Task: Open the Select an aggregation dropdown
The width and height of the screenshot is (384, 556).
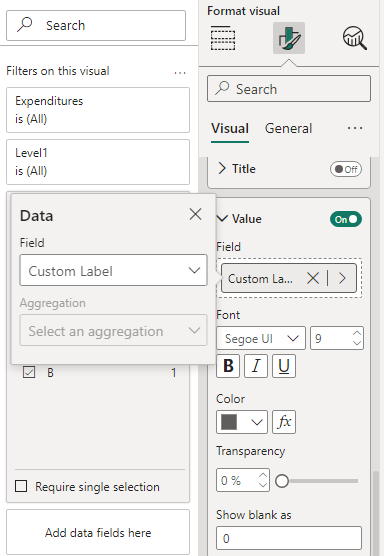Action: tap(113, 330)
